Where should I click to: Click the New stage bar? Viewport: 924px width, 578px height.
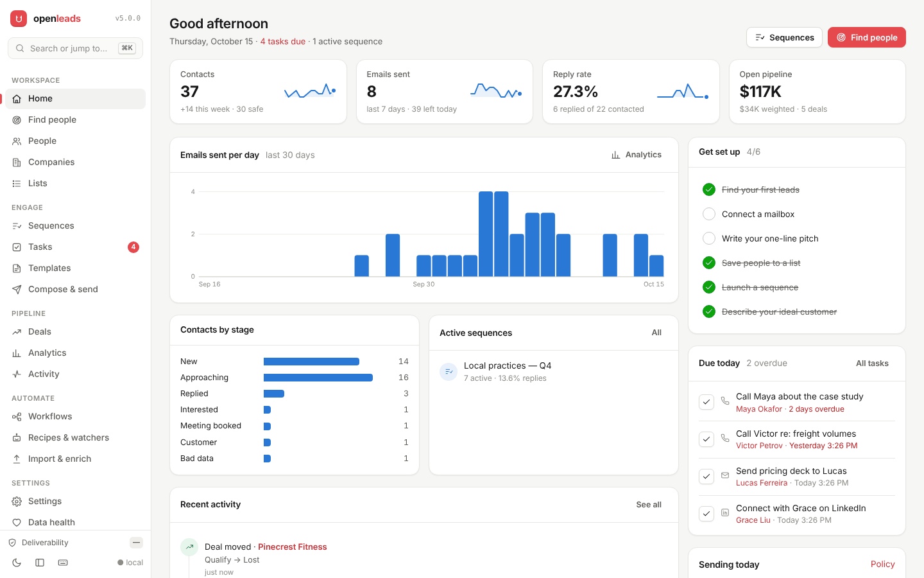pos(311,362)
